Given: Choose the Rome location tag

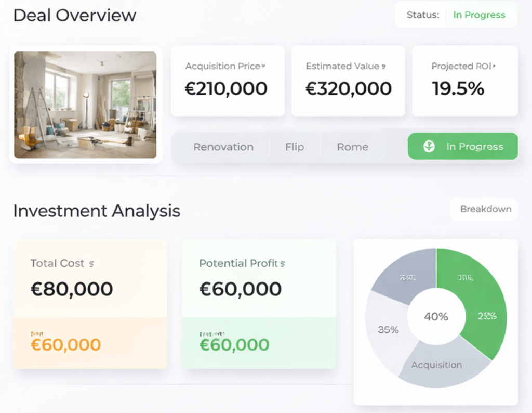Looking at the screenshot, I should [352, 147].
